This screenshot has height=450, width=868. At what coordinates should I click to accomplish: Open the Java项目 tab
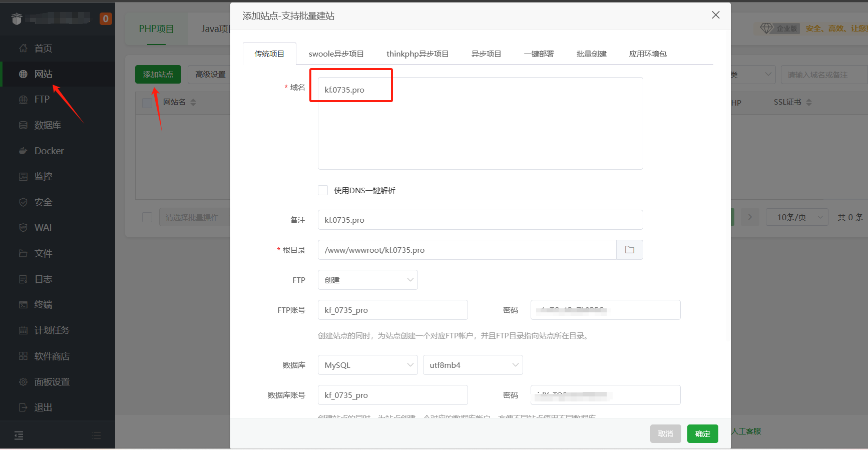[215, 29]
